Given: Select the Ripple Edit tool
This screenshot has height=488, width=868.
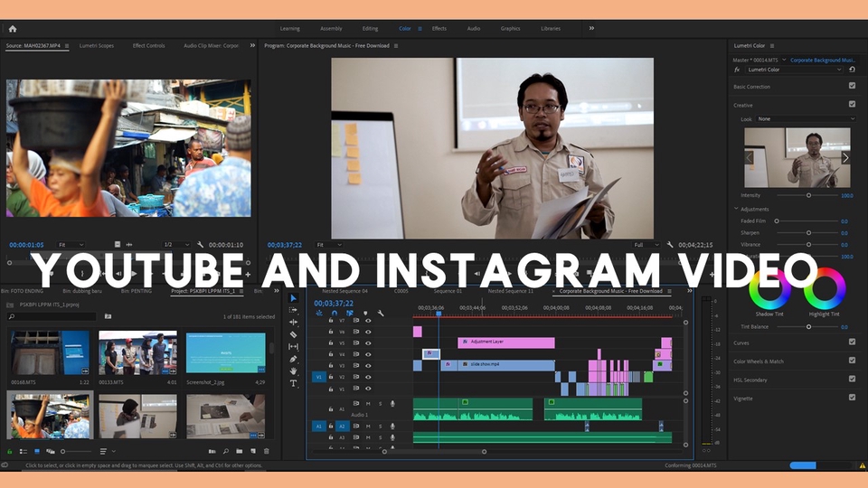Looking at the screenshot, I should [293, 322].
